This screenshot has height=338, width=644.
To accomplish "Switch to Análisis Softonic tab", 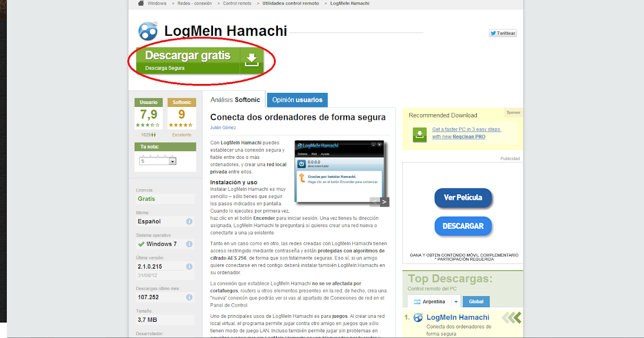I will click(x=235, y=100).
